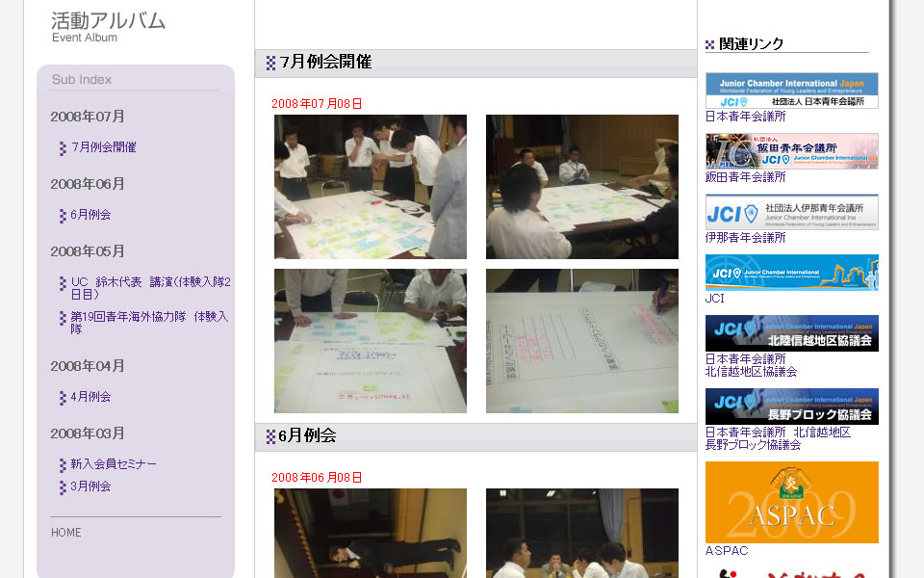Click the 2008年05月 sidebar month heading

point(88,251)
